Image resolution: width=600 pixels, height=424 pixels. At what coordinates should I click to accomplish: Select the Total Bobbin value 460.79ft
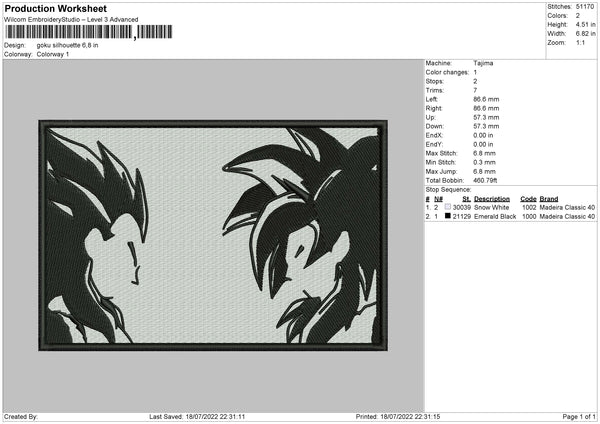[485, 181]
